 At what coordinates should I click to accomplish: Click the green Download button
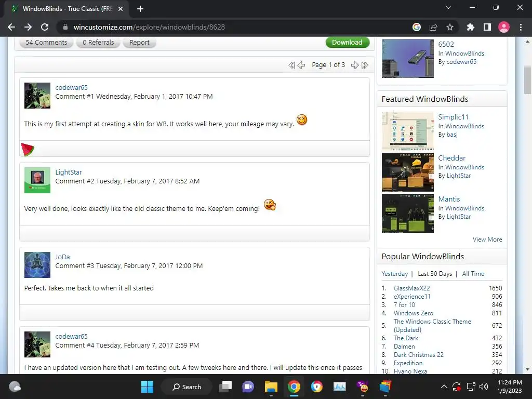(347, 43)
